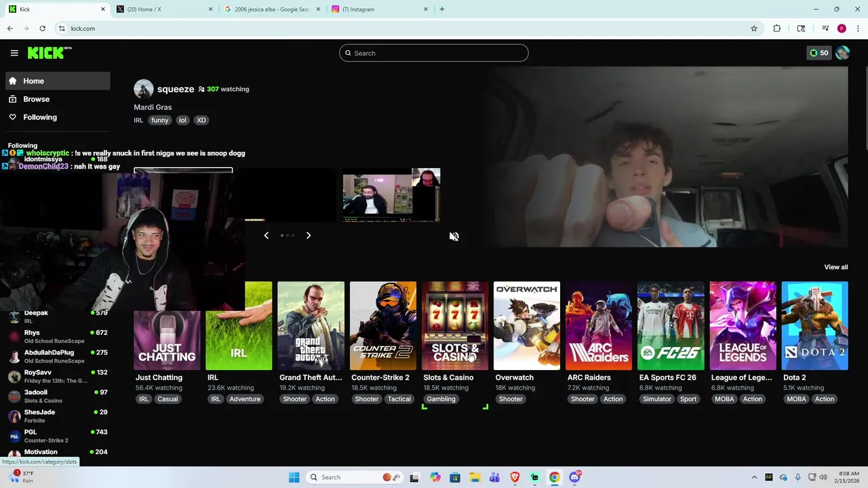This screenshot has height=488, width=868.
Task: Switch to the Instagram browser tab
Action: click(380, 9)
